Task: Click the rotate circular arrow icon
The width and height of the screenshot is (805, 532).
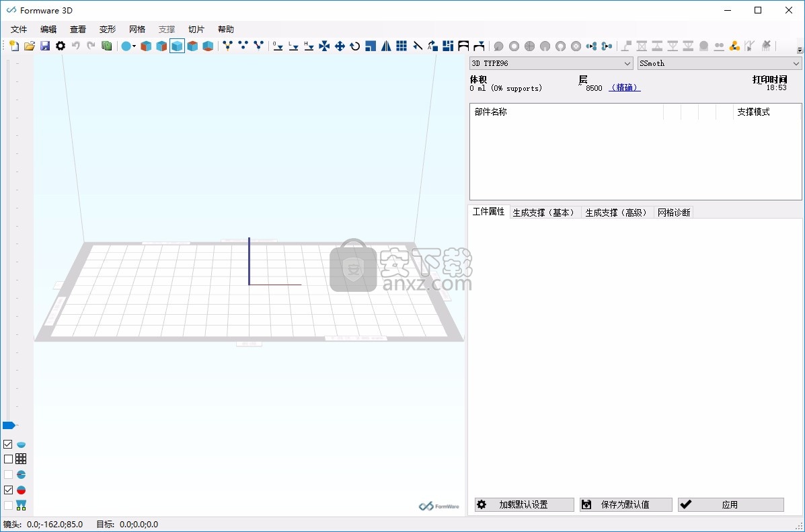Action: point(355,46)
